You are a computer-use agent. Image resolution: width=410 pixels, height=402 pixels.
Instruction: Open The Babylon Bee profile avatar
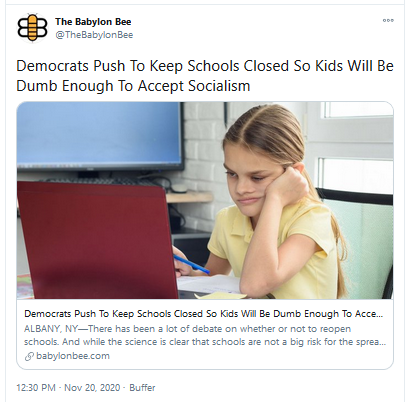[32, 28]
